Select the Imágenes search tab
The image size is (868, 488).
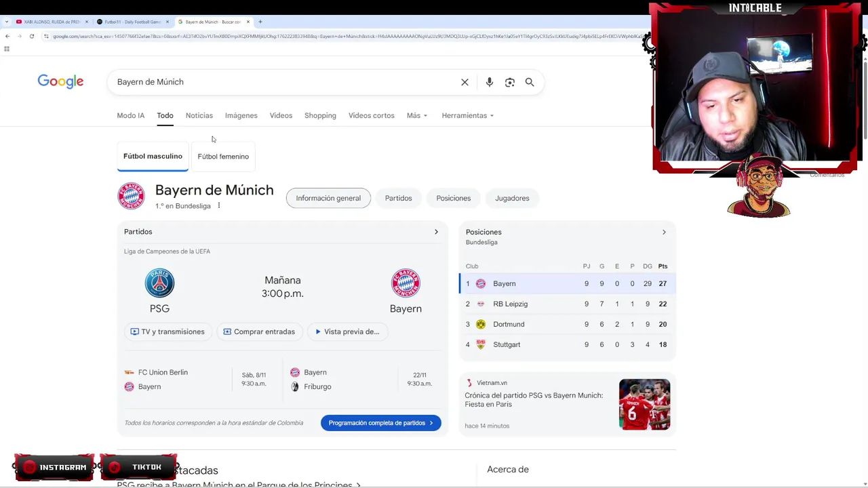pos(241,115)
